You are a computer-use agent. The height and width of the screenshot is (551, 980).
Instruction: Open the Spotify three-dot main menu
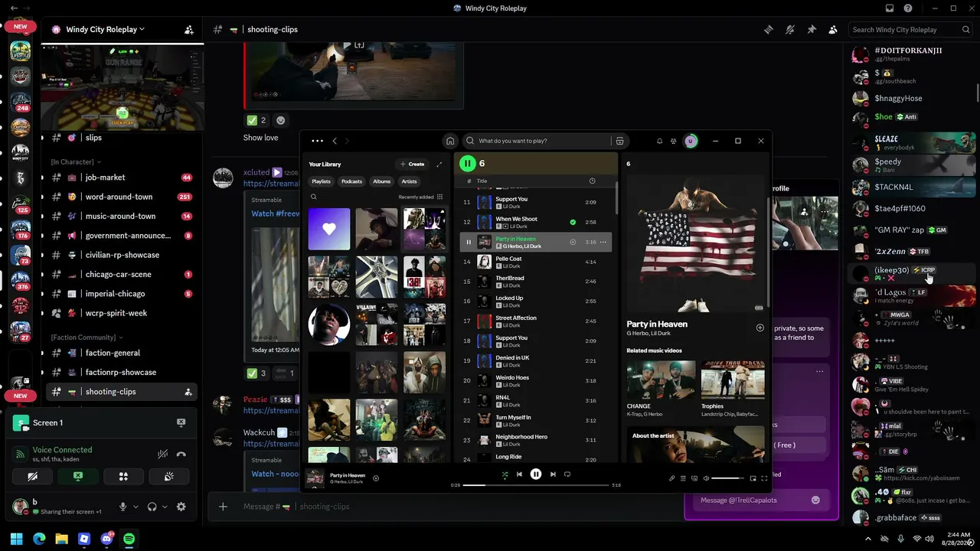tap(317, 141)
